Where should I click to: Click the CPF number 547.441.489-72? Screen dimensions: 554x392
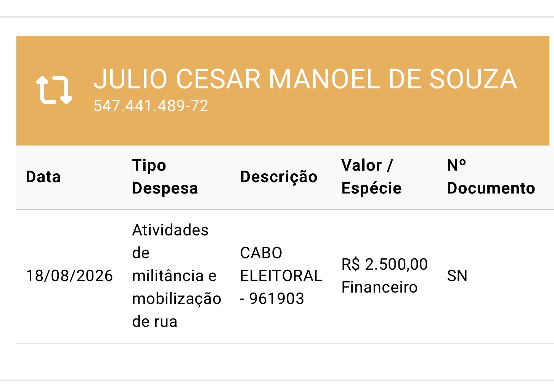click(x=151, y=106)
